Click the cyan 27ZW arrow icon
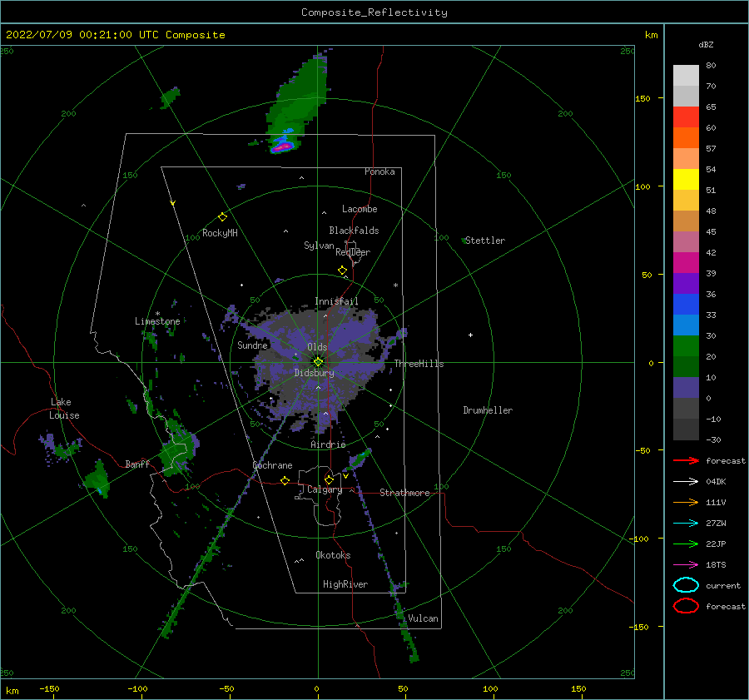 (686, 524)
